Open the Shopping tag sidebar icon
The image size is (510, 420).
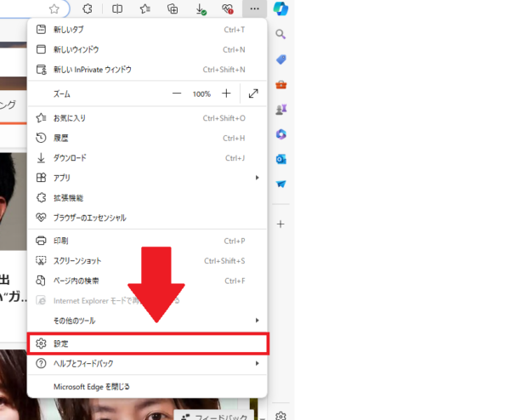click(x=280, y=60)
